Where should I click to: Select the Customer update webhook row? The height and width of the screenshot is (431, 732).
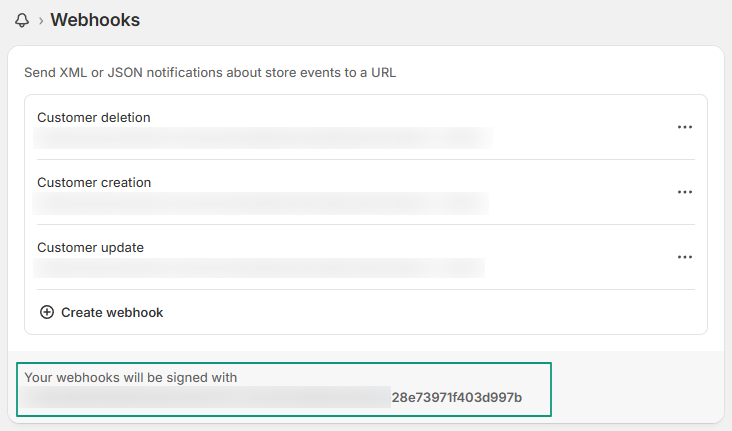(x=366, y=257)
